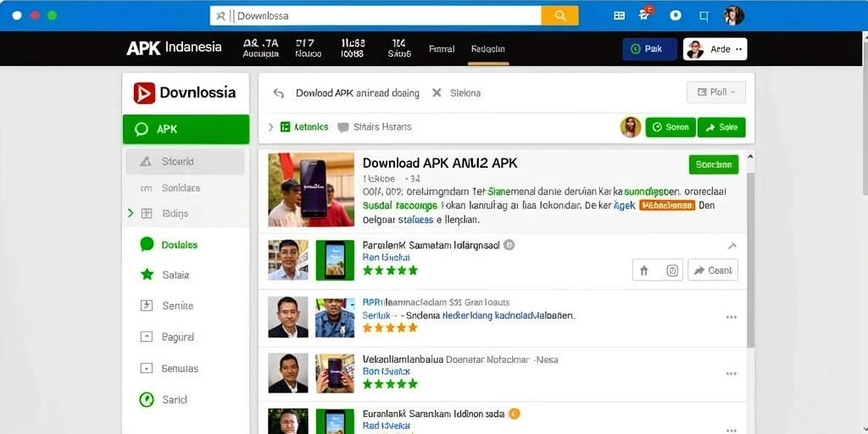
Task: Click the round white circle icon in top bar
Action: pyautogui.click(x=676, y=15)
